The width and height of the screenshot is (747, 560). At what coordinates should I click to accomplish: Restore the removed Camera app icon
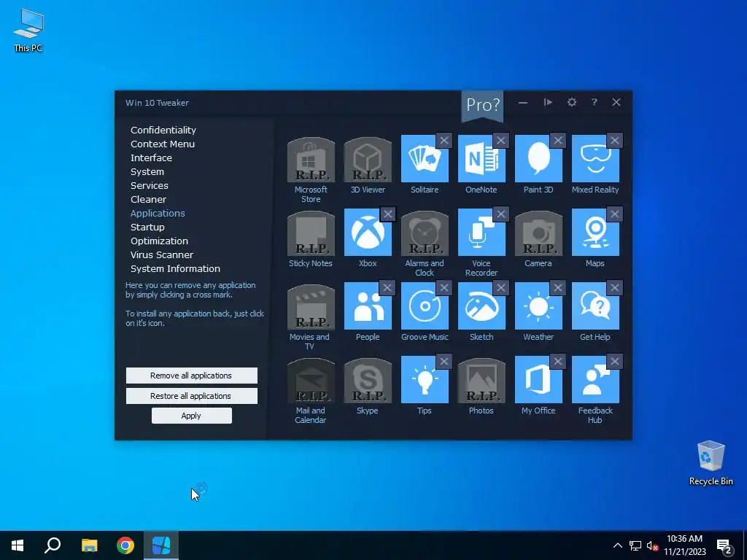click(x=538, y=233)
